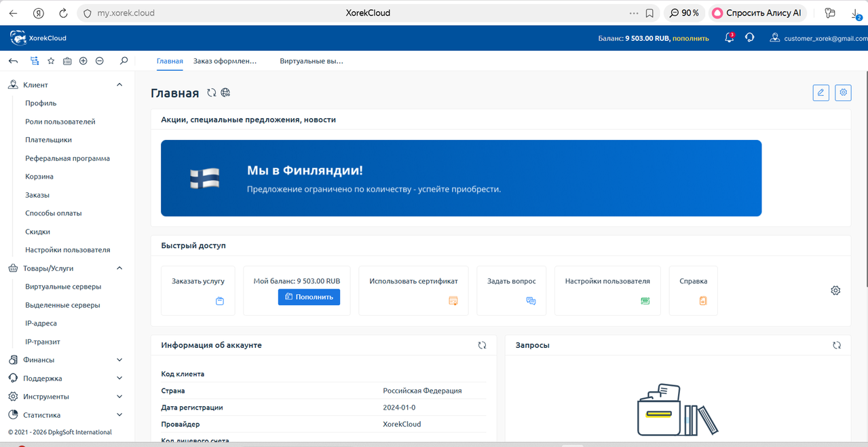Bookmark the page in address bar
The width and height of the screenshot is (868, 447).
click(x=649, y=13)
